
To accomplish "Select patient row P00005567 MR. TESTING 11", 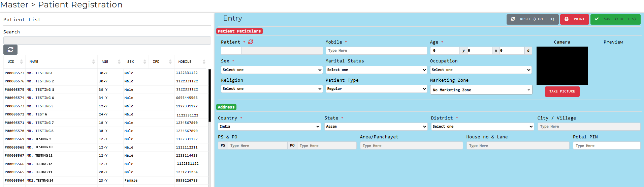I will pyautogui.click(x=105, y=156).
